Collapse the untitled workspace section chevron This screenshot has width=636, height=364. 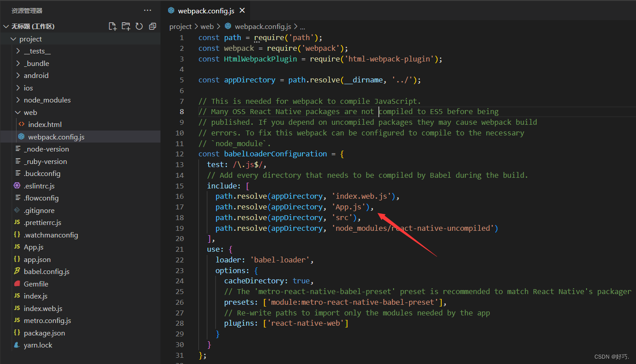(x=5, y=26)
